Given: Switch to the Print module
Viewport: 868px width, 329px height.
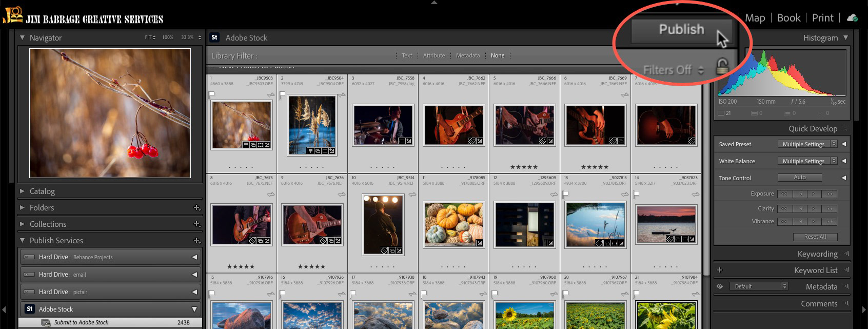Looking at the screenshot, I should click(x=823, y=18).
